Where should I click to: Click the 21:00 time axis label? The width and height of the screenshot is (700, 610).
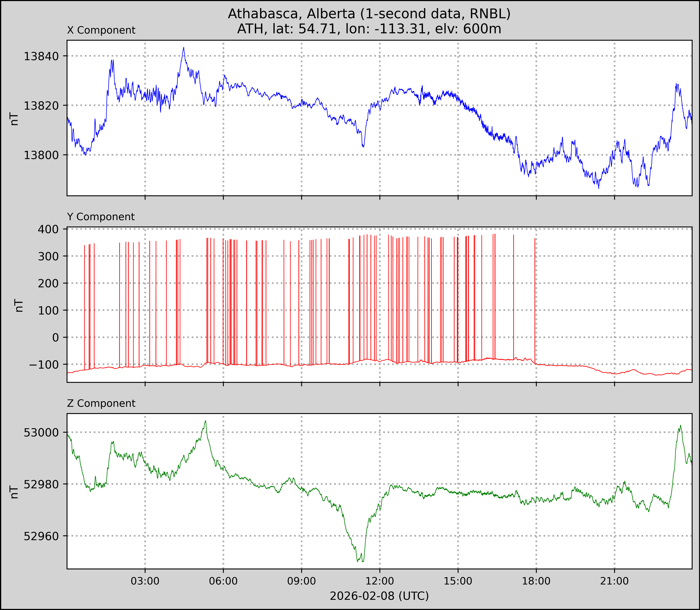[x=614, y=581]
